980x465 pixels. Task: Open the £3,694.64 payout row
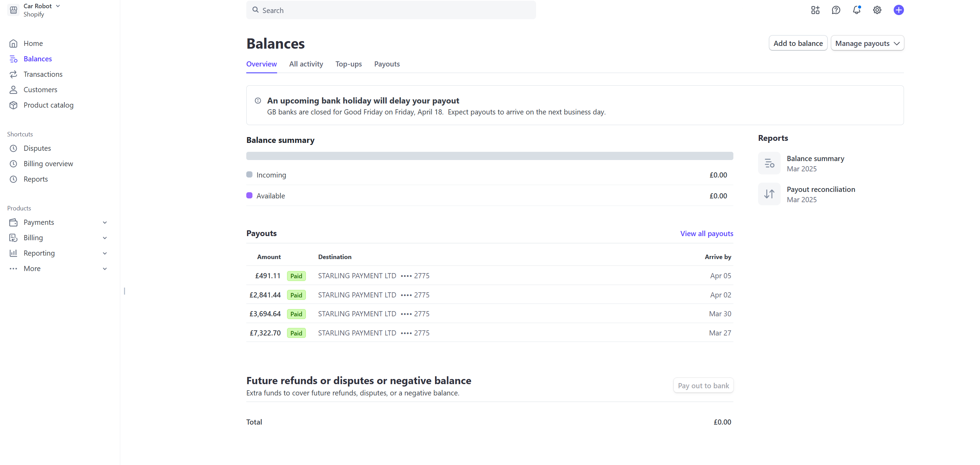(x=489, y=314)
